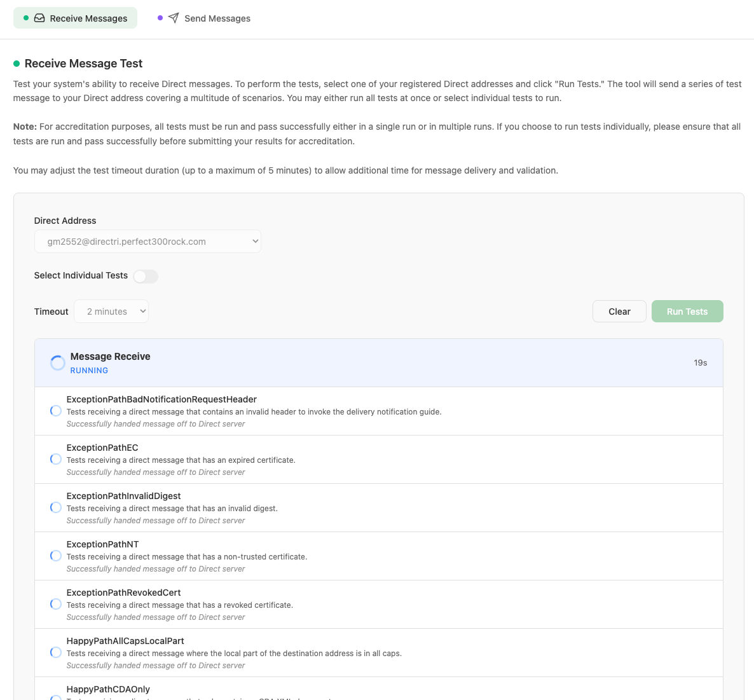Viewport: 754px width, 700px height.
Task: Click the bold Note: text
Action: (x=25, y=127)
